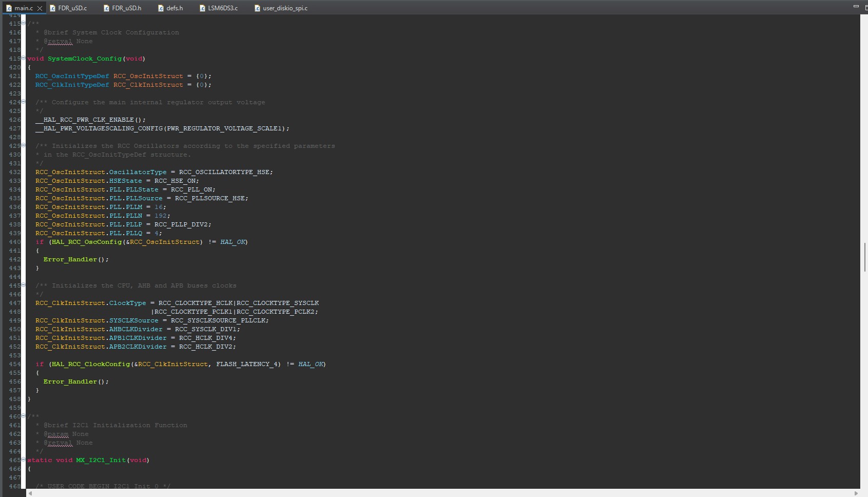Place cursor on HAL_RCC_OscConfig call
This screenshot has height=497, width=868.
point(86,242)
